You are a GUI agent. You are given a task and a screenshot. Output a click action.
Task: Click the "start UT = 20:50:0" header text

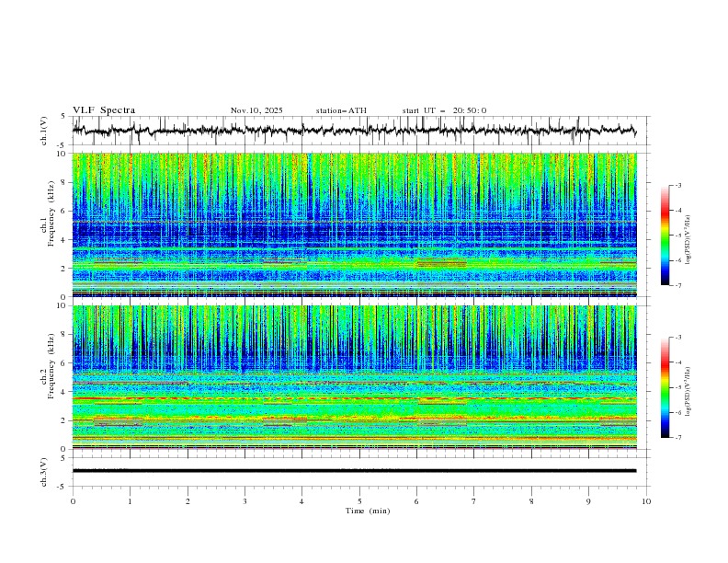[444, 110]
